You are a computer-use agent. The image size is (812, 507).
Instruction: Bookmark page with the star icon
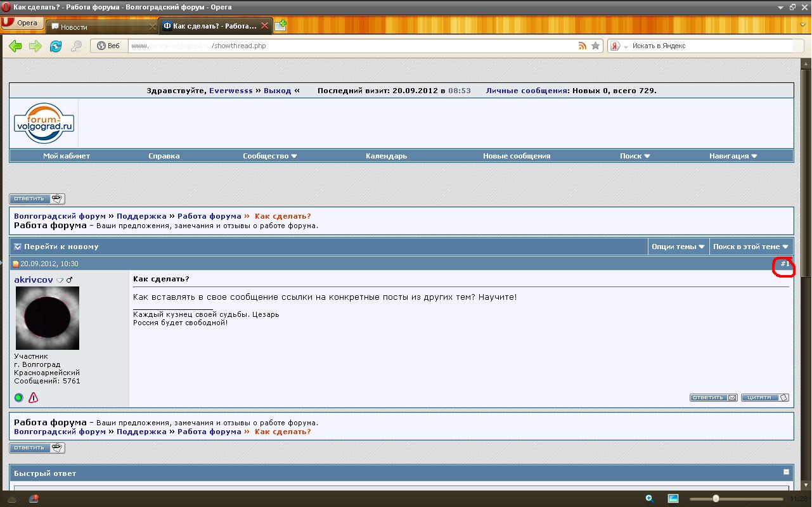click(x=595, y=46)
